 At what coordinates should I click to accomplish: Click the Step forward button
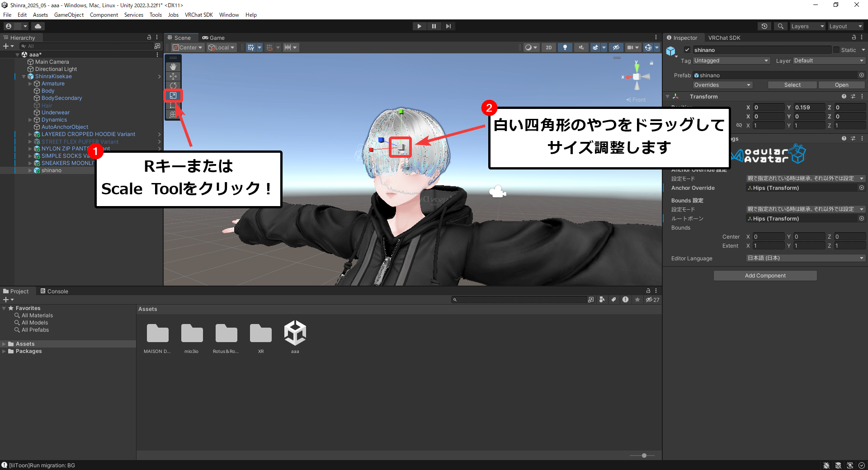448,26
